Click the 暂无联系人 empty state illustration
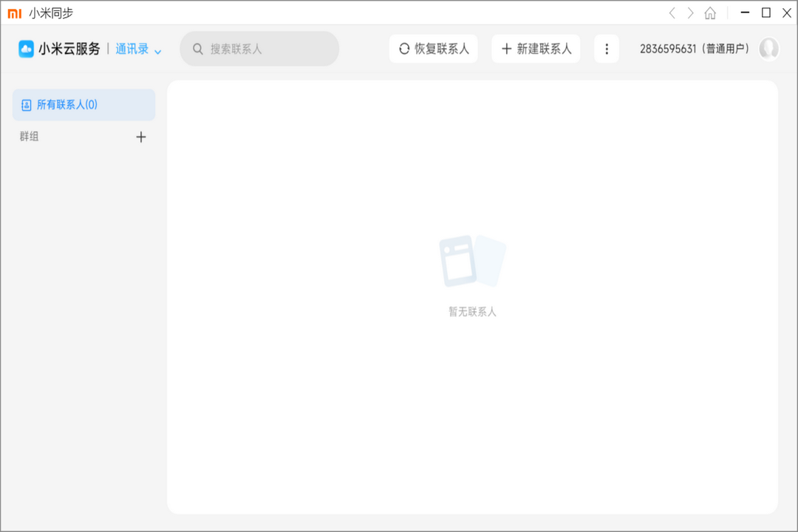Screen dimensions: 798x532 [x=473, y=262]
